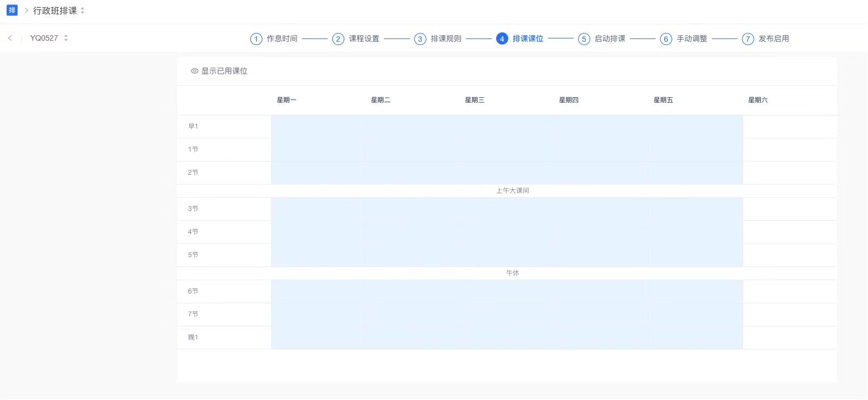Click the 星期六 column header

(758, 100)
